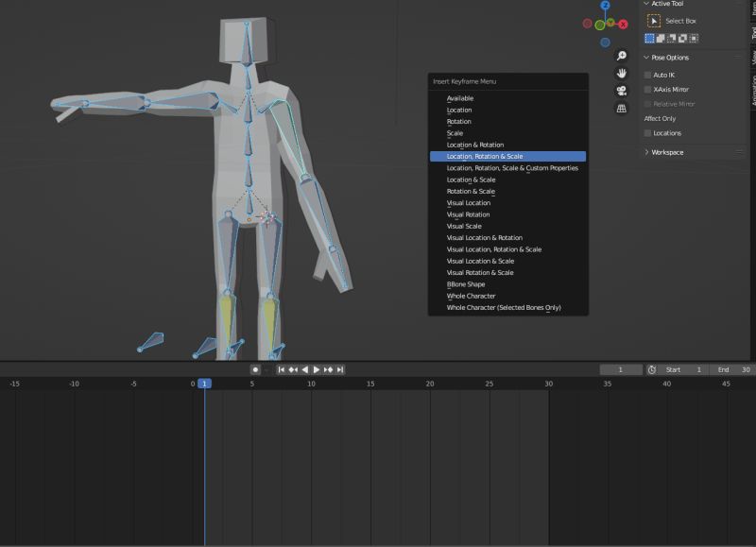Click the pan hand icon
This screenshot has width=756, height=547.
click(x=623, y=73)
